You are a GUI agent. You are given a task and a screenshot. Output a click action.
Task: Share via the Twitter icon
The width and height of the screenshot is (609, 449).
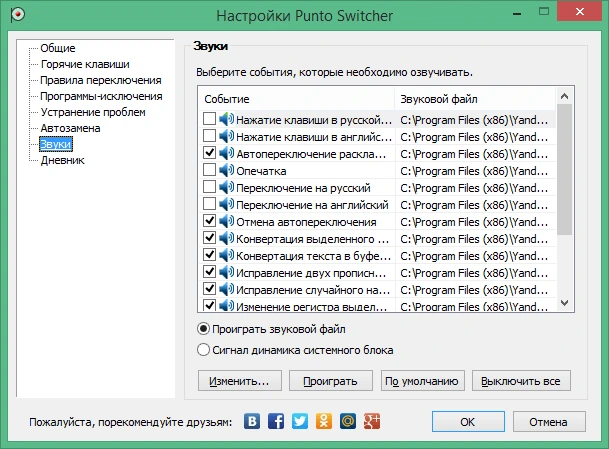click(300, 421)
